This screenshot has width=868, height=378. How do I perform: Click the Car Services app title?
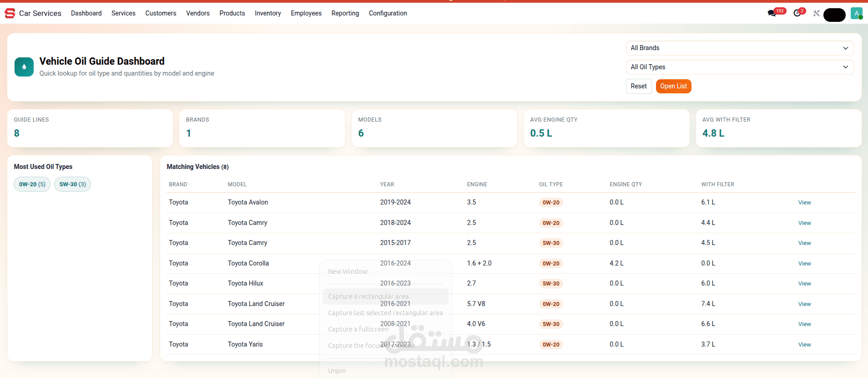tap(40, 13)
